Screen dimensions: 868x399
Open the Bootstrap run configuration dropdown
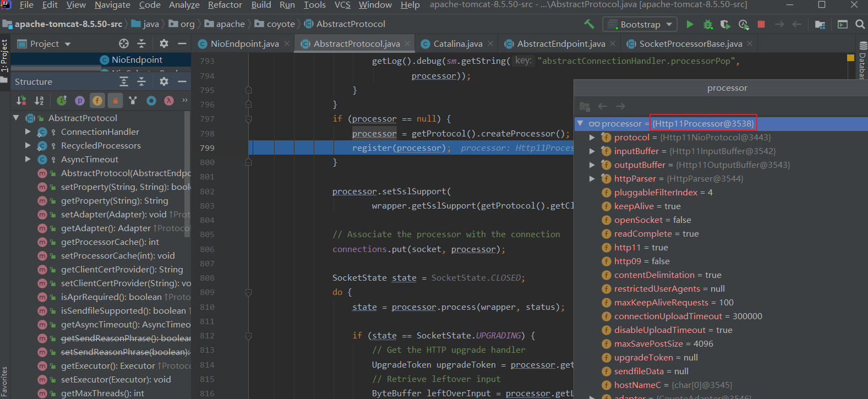[x=641, y=24]
